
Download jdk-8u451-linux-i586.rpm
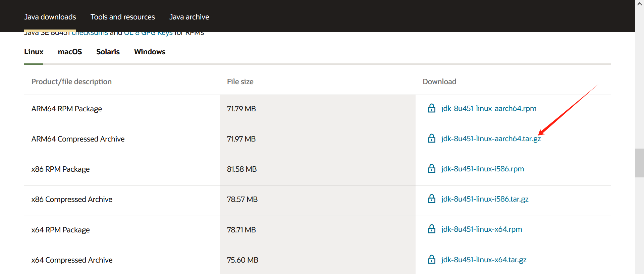[x=483, y=169]
